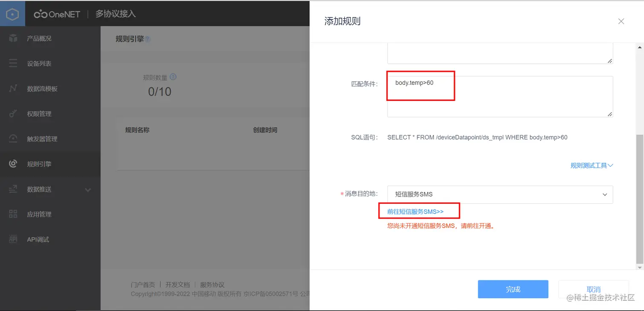644x311 pixels.
Task: Click the dialog's vertical scrollbar thumb
Action: pyautogui.click(x=640, y=199)
